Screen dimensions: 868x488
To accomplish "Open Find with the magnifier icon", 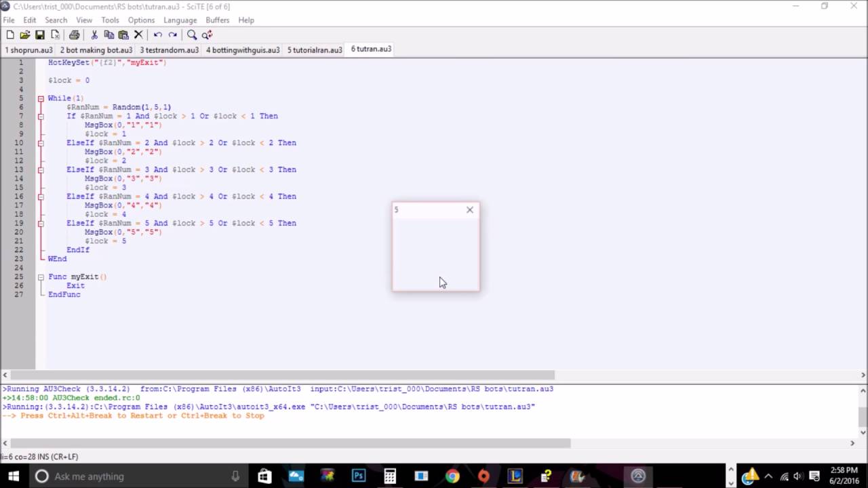I will 192,35.
